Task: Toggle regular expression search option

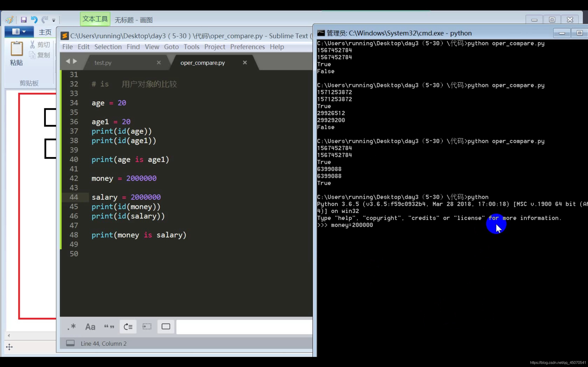Action: point(71,327)
